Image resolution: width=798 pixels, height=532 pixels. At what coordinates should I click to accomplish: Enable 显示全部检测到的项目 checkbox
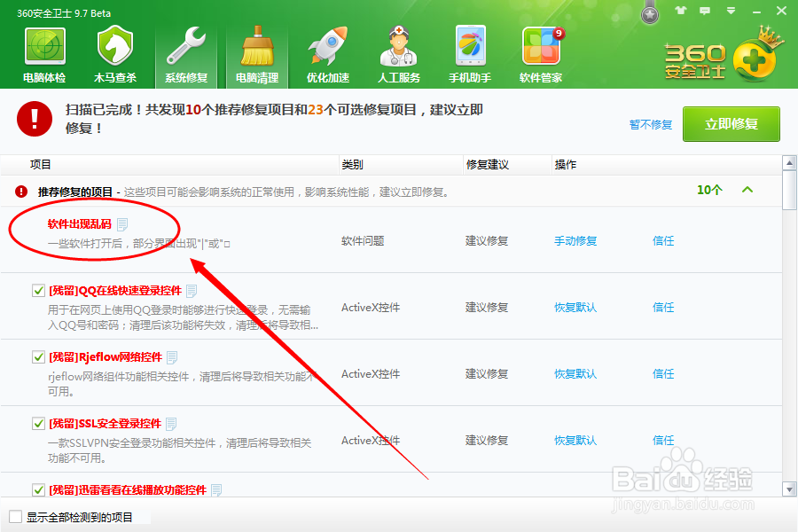point(16,517)
